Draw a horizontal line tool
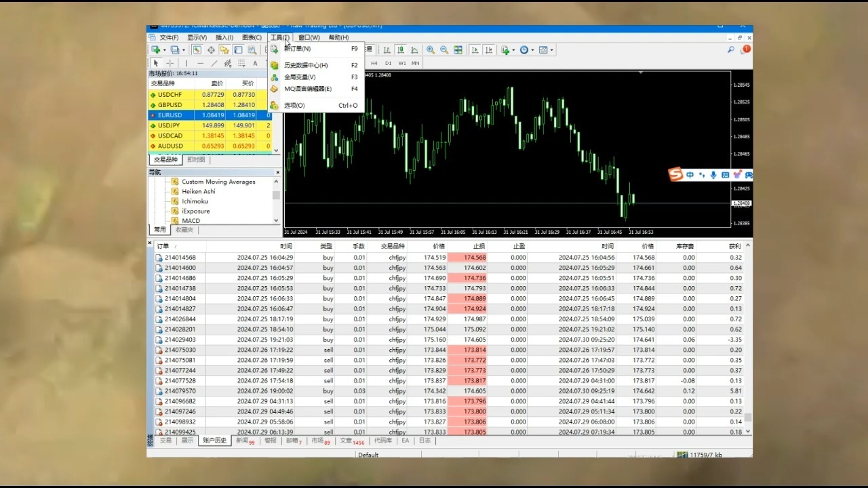868x488 pixels. [x=200, y=63]
